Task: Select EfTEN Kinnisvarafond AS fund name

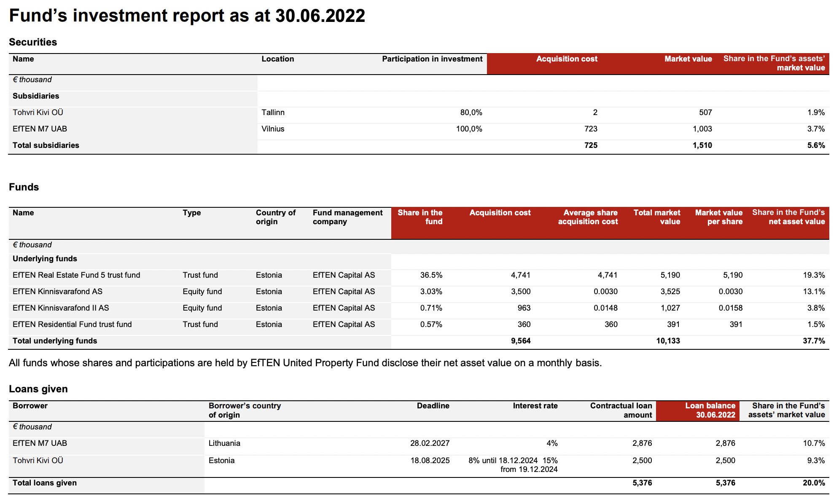Action: [x=57, y=291]
